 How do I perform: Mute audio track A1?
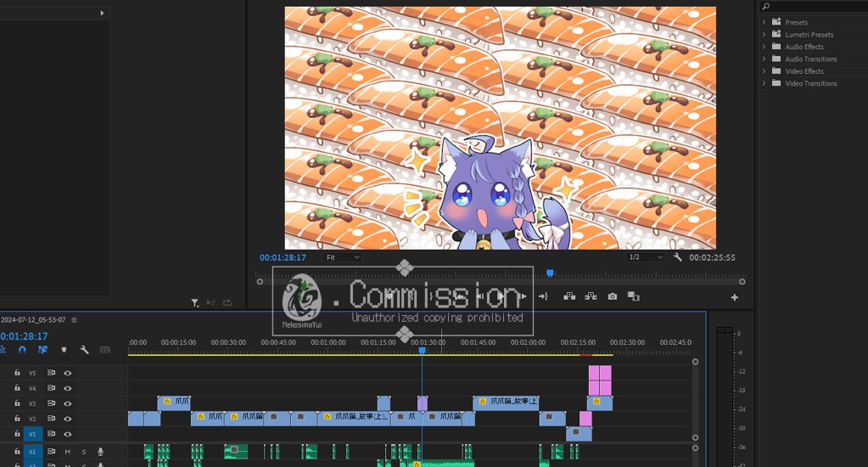68,452
